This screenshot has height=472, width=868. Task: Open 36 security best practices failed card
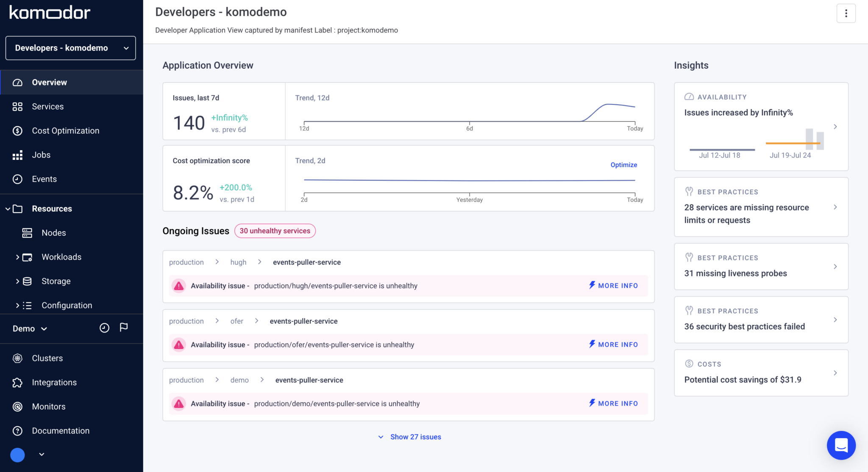point(761,320)
